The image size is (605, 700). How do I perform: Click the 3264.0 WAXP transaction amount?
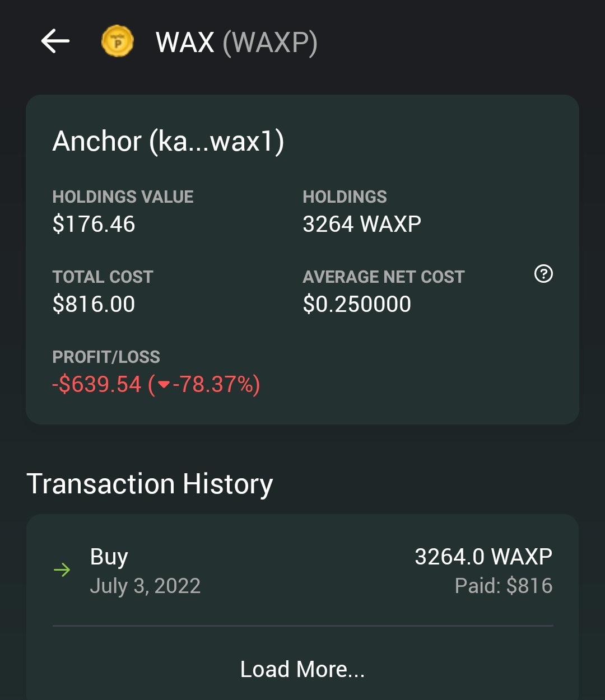483,557
